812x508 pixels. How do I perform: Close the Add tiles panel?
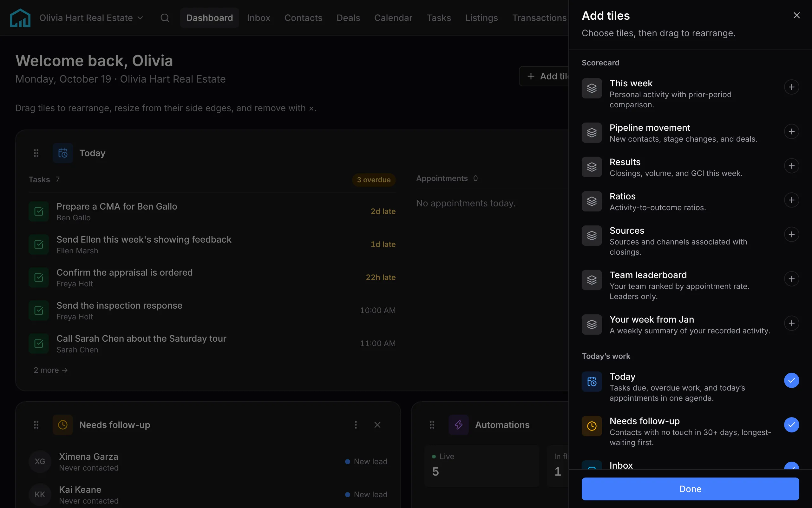tap(796, 15)
